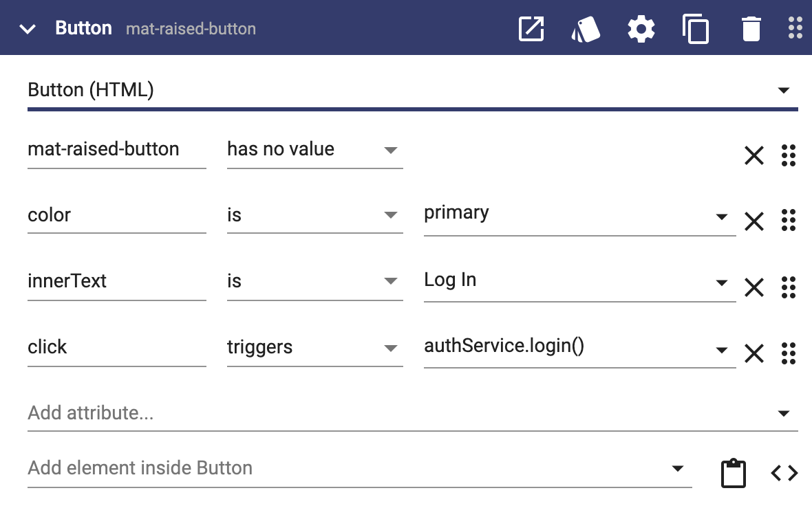Viewport: 812px width, 506px height.
Task: Duplicate the Button element with copy icon
Action: pos(696,29)
